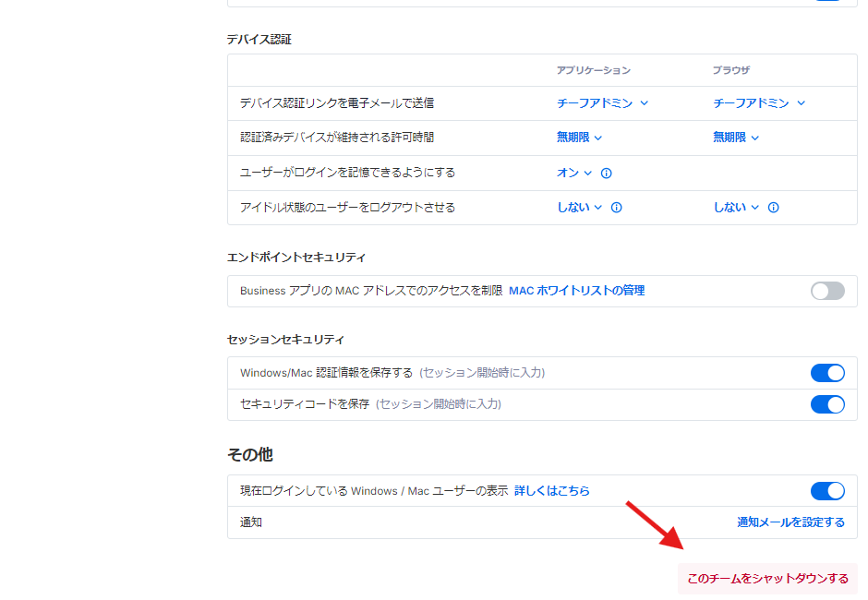Open MAC ホワイトリストの管理 link
868x600 pixels.
click(x=577, y=291)
